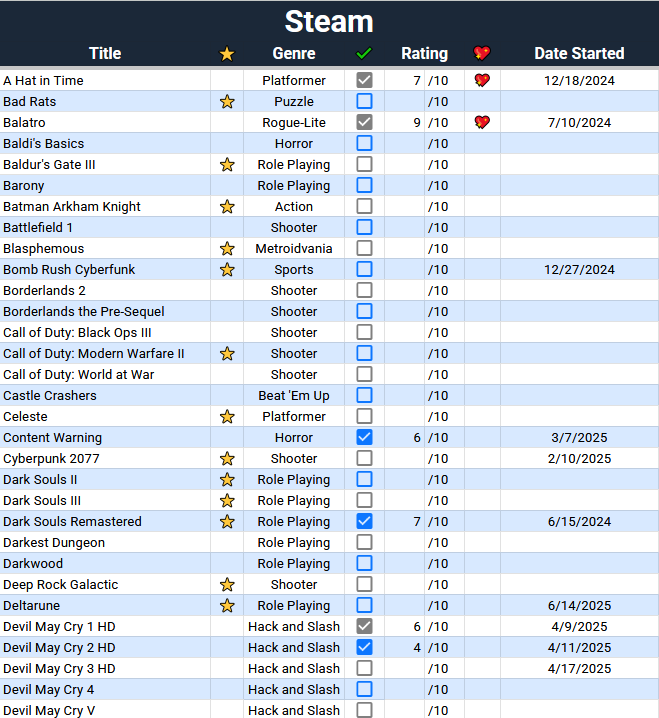Click the Title column header
The image size is (659, 718).
click(x=105, y=53)
